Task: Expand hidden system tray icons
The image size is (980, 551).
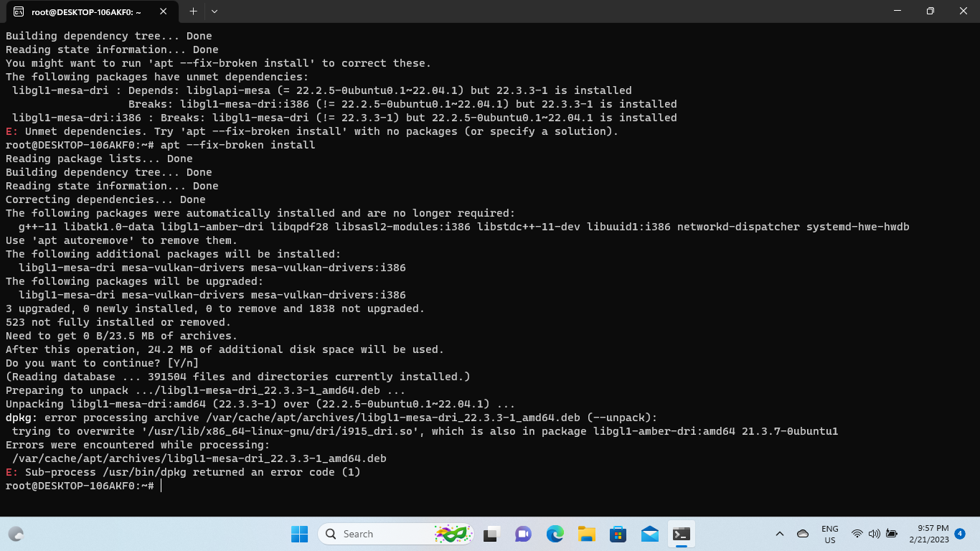Action: [x=779, y=534]
